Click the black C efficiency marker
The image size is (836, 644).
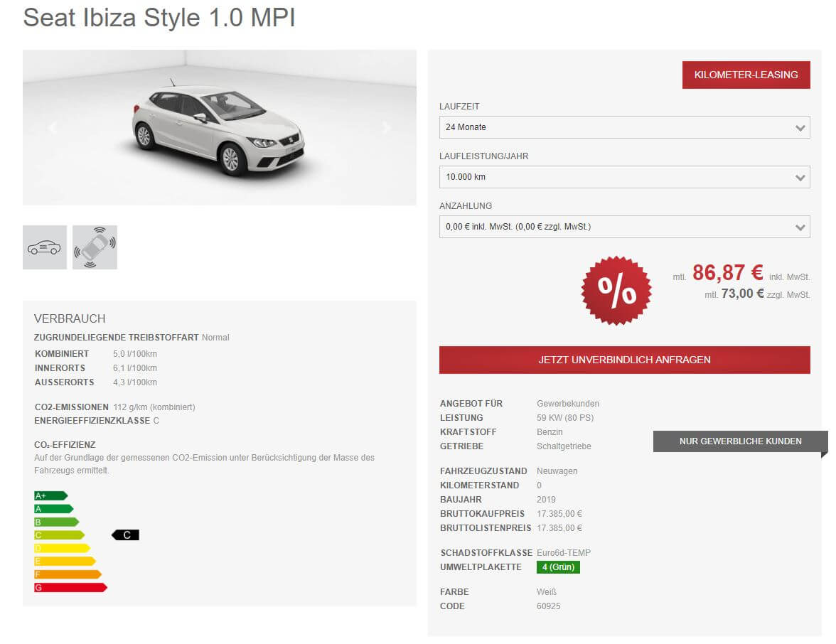tap(126, 535)
